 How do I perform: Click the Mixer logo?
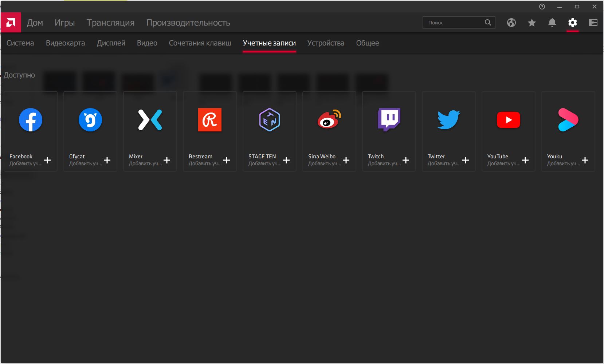(150, 120)
